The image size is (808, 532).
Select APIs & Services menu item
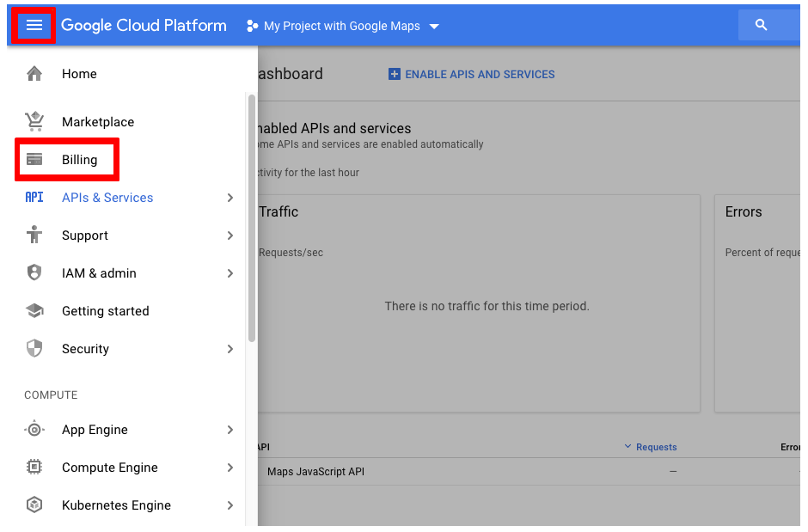(x=107, y=198)
